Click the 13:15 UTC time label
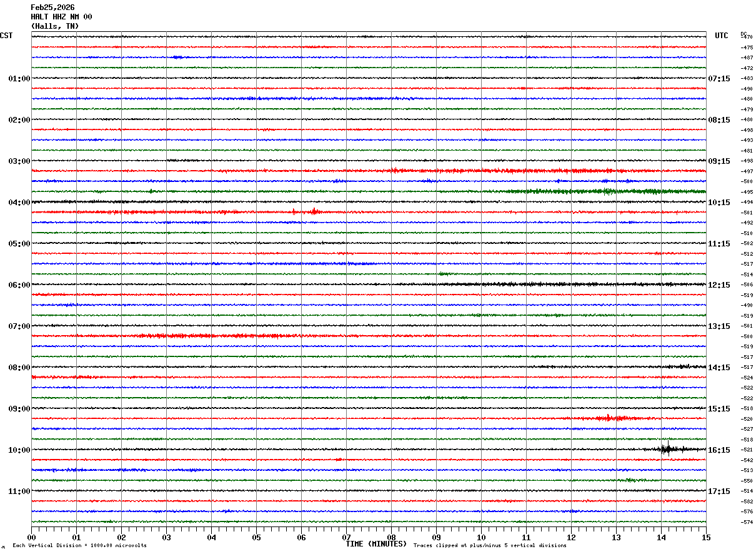 (x=719, y=326)
